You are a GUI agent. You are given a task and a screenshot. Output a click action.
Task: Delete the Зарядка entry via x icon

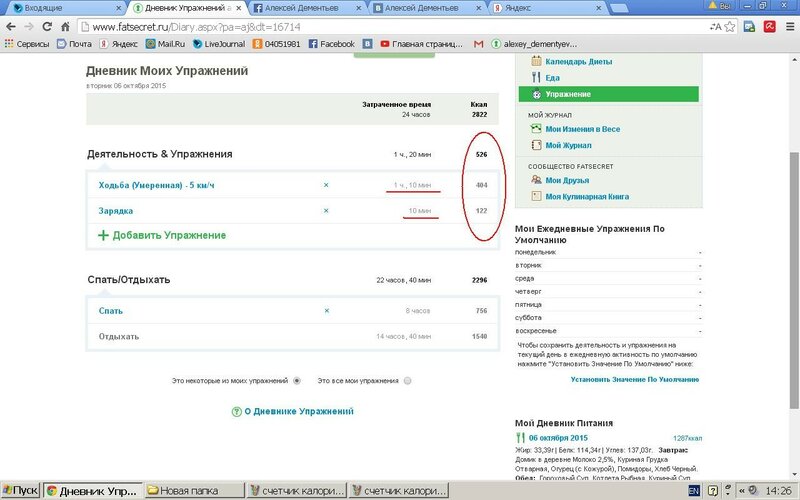326,211
